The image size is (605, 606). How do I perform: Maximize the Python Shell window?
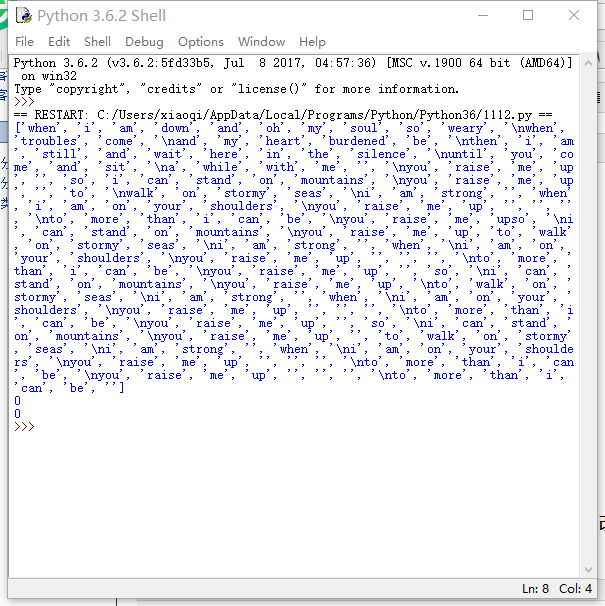[x=528, y=15]
